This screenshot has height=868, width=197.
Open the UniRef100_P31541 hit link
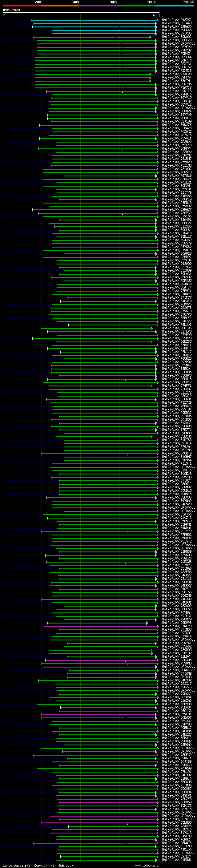176,463
